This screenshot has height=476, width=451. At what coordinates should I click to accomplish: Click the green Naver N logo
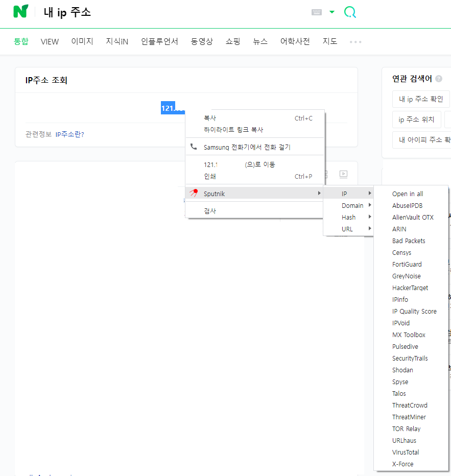(x=20, y=12)
